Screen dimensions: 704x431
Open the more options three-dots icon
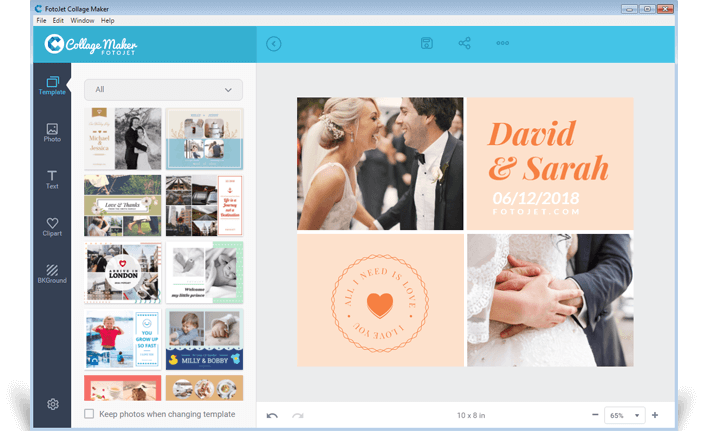coord(502,43)
